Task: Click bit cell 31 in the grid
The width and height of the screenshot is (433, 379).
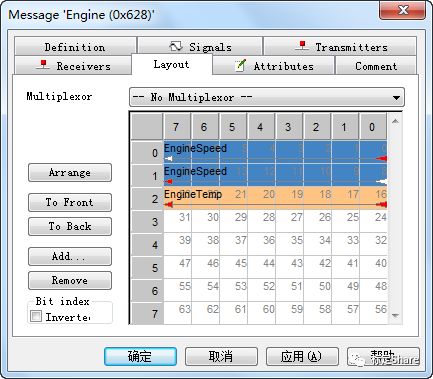Action: pyautogui.click(x=178, y=221)
